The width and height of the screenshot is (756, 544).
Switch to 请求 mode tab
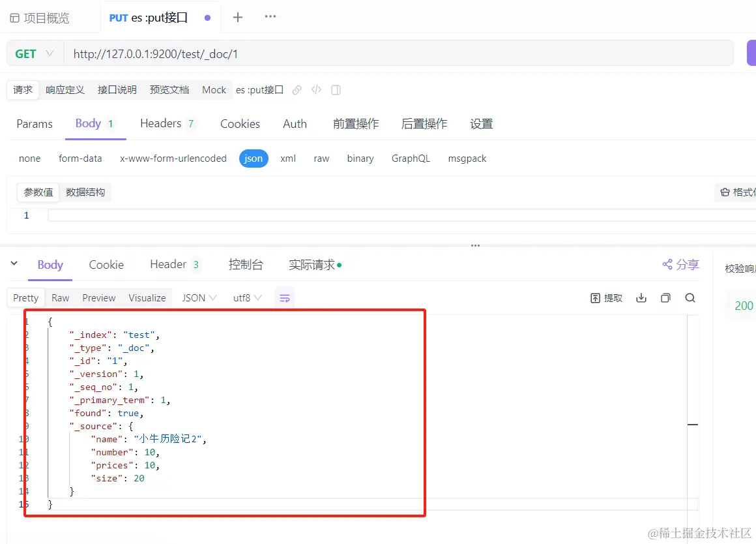(23, 90)
